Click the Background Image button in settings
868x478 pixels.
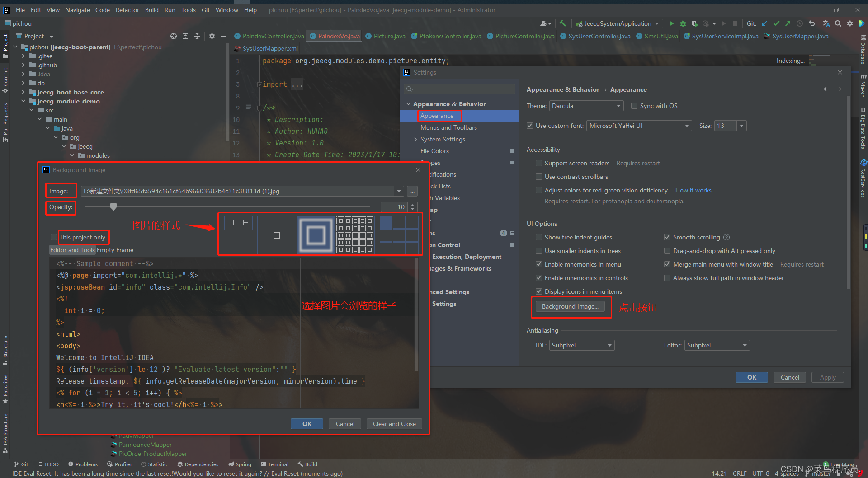570,306
